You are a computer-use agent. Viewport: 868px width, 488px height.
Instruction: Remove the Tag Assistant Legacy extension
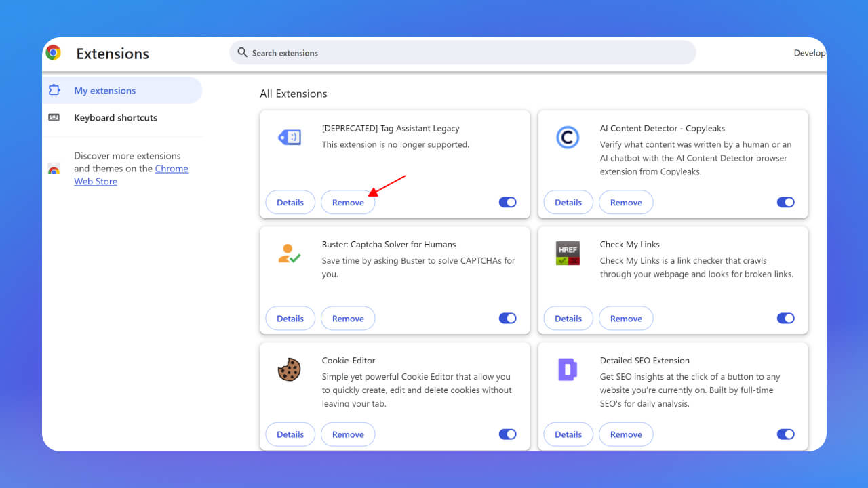[348, 202]
